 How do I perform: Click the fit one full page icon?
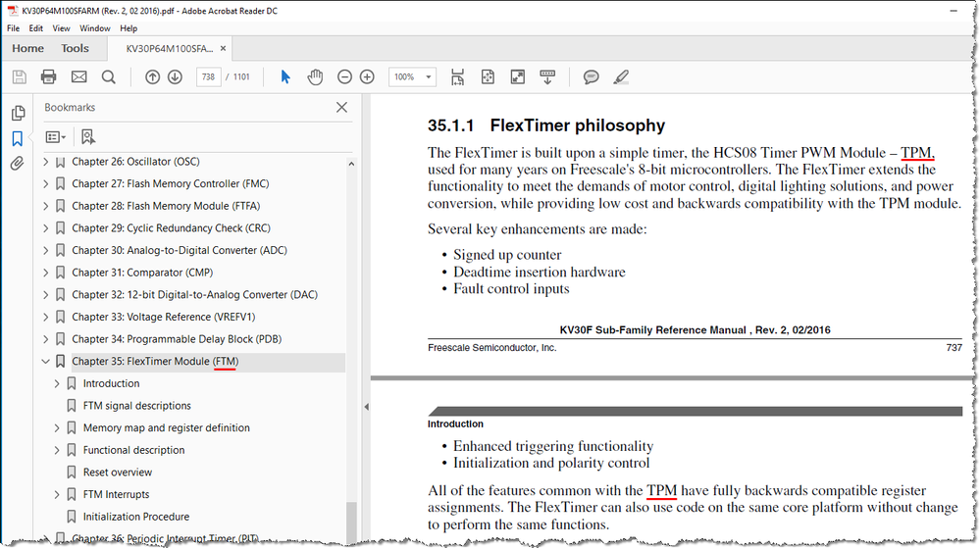point(488,76)
